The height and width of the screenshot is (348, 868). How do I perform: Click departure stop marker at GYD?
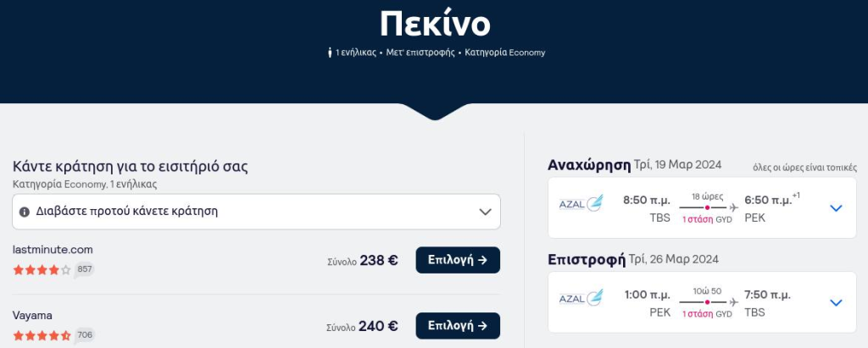coord(708,207)
